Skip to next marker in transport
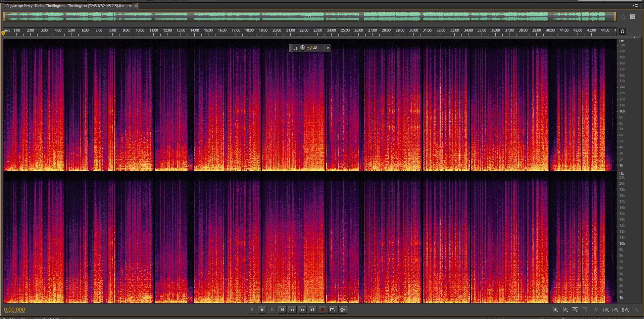 click(x=312, y=310)
